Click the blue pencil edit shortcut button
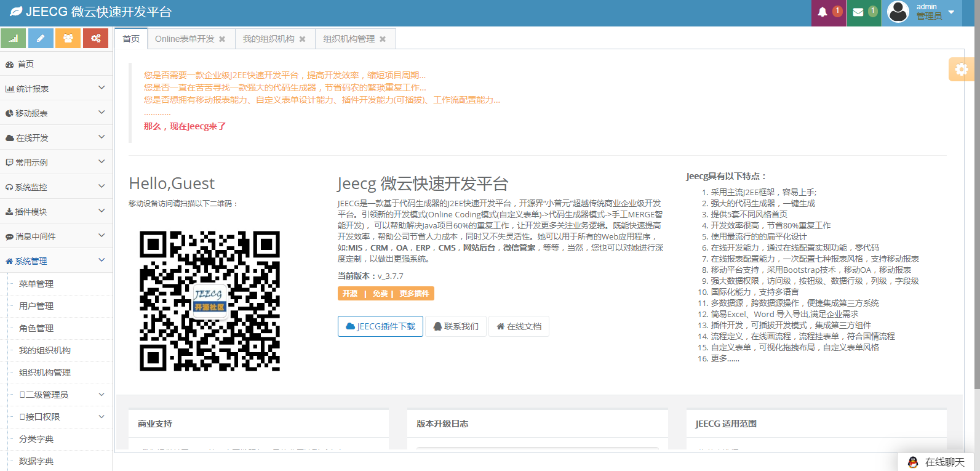The width and height of the screenshot is (980, 471). [x=41, y=38]
